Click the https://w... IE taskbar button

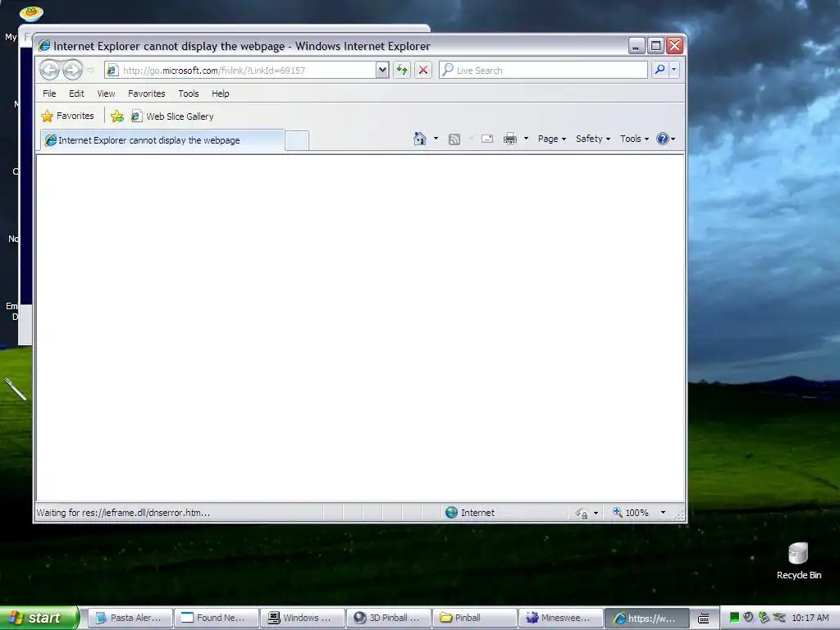coord(647,618)
